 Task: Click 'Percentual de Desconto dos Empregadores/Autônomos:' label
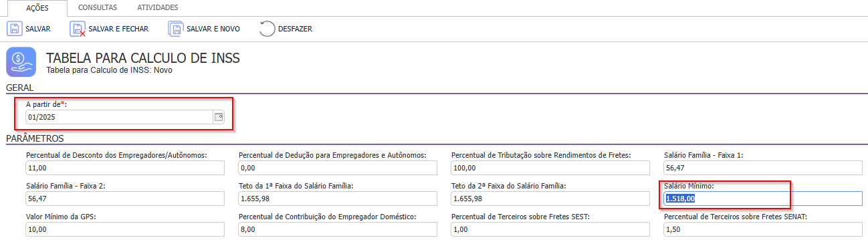[116, 155]
